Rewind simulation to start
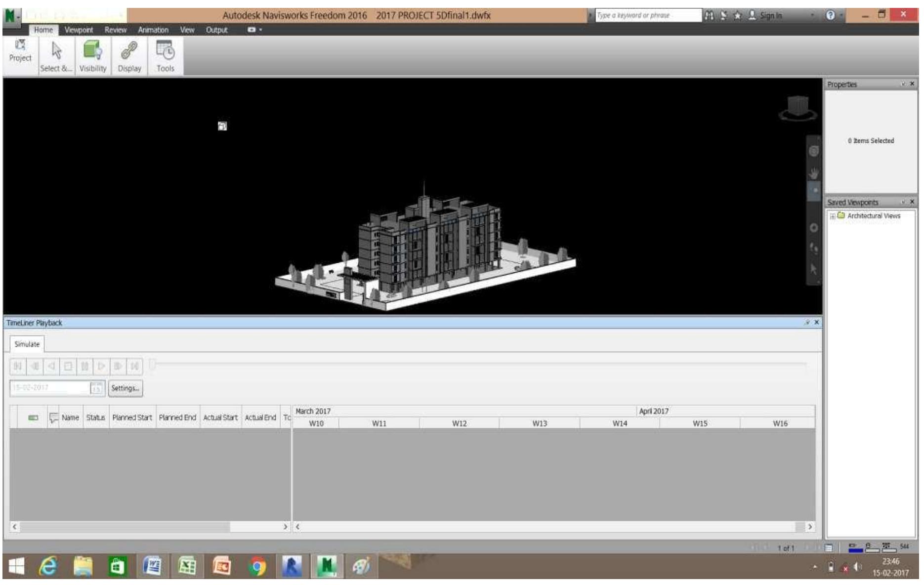The image size is (924, 585). (18, 366)
